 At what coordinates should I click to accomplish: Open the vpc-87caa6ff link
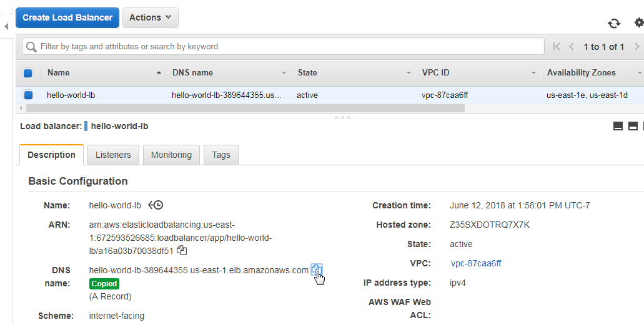tap(475, 263)
